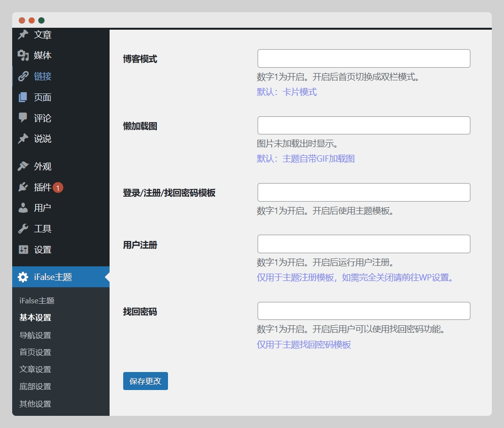
Task: Click the plugin update badge showing 1
Action: [58, 187]
